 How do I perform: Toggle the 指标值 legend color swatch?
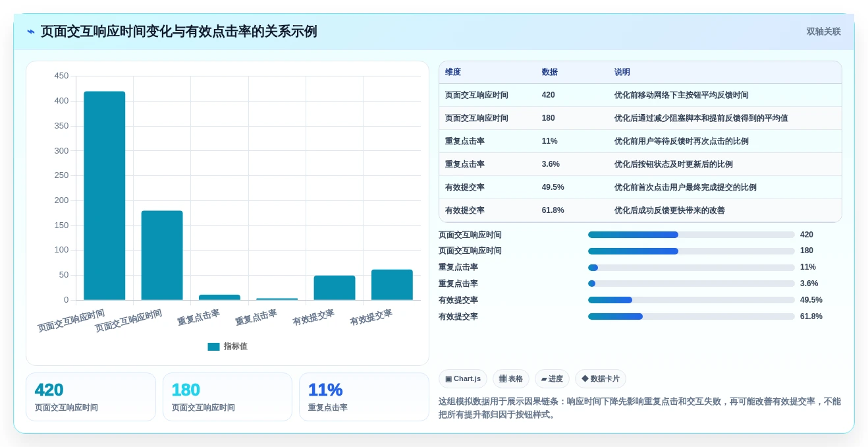213,347
